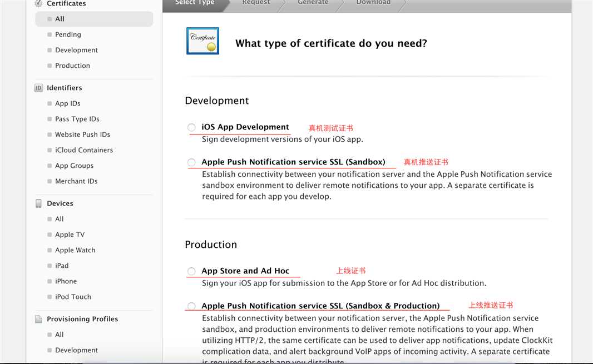This screenshot has width=593, height=364.
Task: Show Development certificates list
Action: coord(76,50)
